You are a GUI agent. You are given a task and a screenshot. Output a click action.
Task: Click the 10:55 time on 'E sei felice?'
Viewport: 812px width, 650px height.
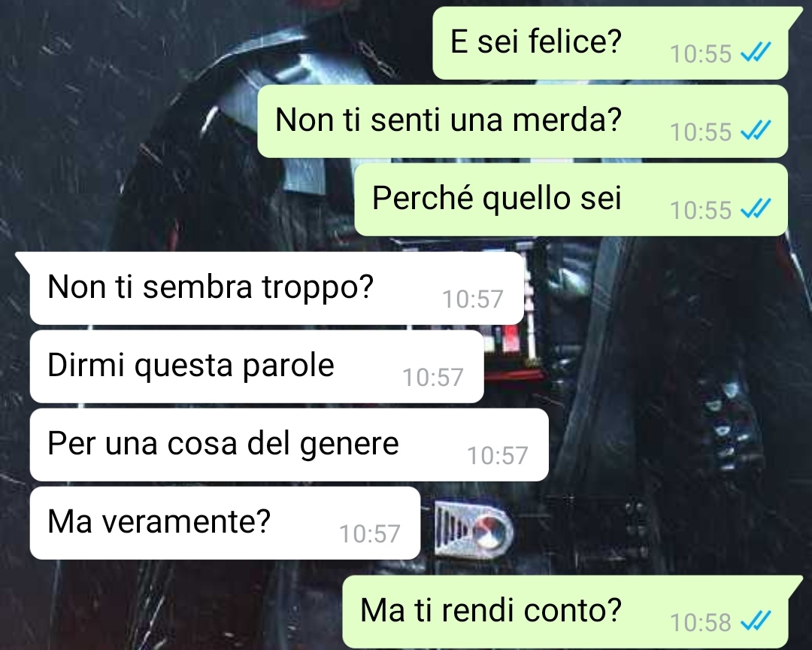tap(700, 54)
